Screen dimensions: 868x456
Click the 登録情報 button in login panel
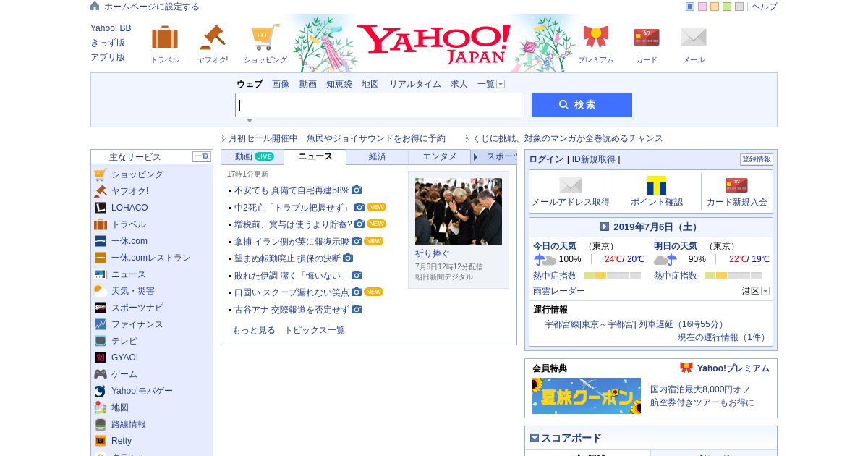pyautogui.click(x=757, y=159)
